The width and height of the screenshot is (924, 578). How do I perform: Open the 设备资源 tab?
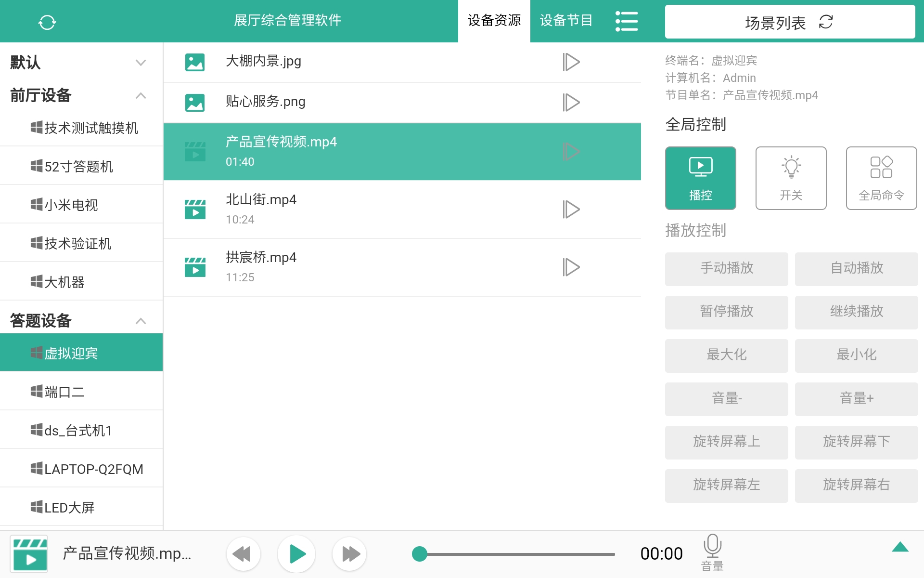tap(494, 21)
